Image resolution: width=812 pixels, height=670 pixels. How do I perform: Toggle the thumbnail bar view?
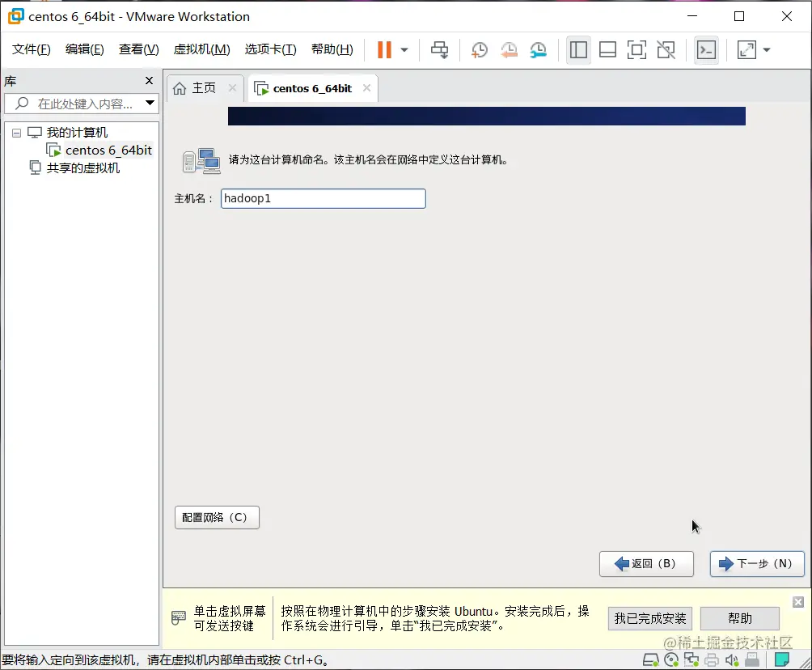[x=607, y=49]
